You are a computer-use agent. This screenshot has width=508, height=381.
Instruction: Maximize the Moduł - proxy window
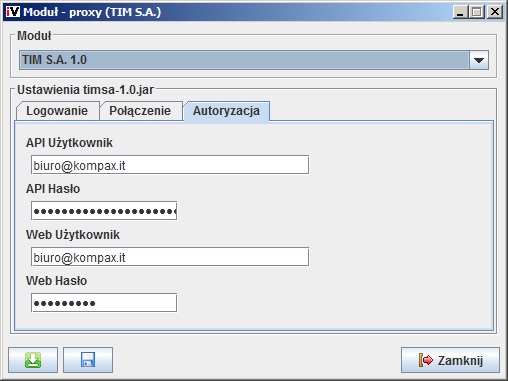[x=477, y=12]
